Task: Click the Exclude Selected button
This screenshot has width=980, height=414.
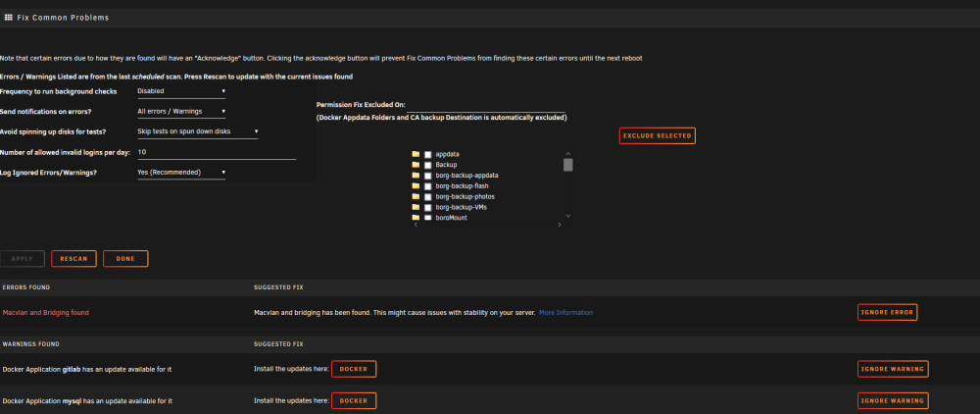Action: 657,135
